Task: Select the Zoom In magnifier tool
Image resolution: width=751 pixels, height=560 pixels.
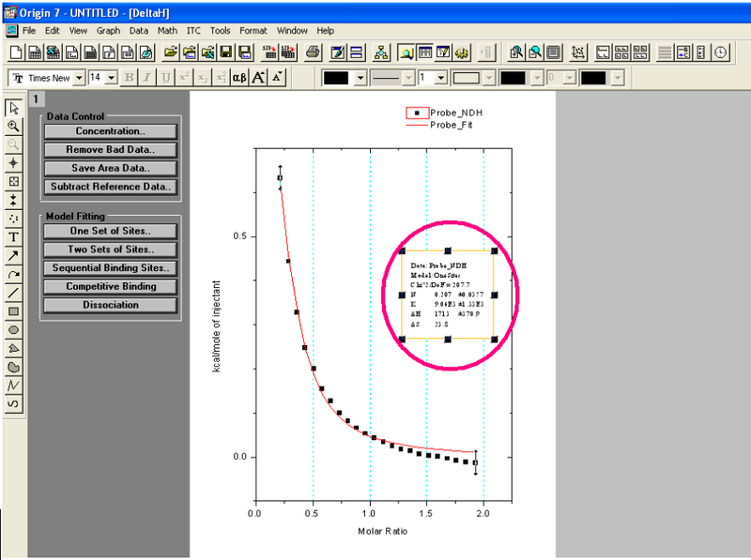Action: (13, 127)
